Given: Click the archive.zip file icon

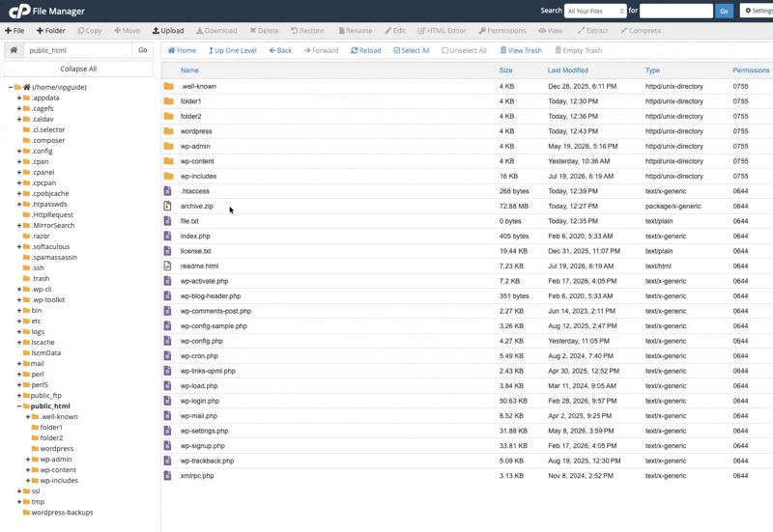Looking at the screenshot, I should pyautogui.click(x=167, y=206).
